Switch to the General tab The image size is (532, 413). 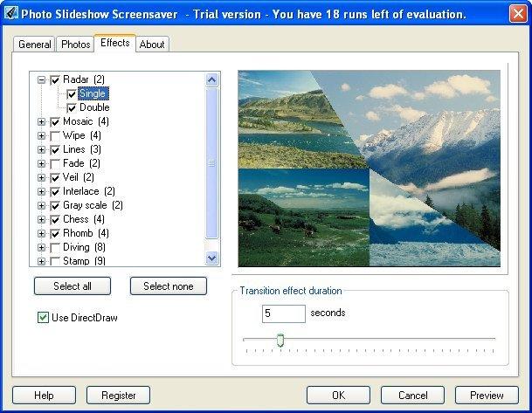[35, 45]
